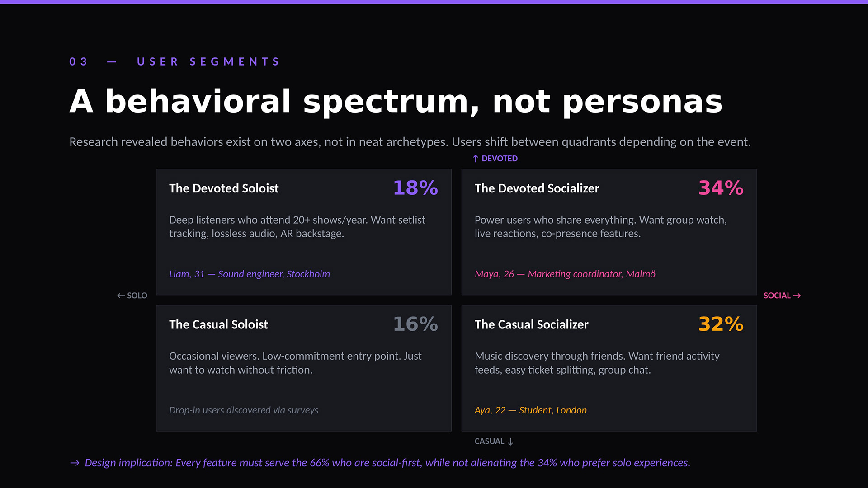
Task: Click the purple 18% figure
Action: (x=415, y=188)
